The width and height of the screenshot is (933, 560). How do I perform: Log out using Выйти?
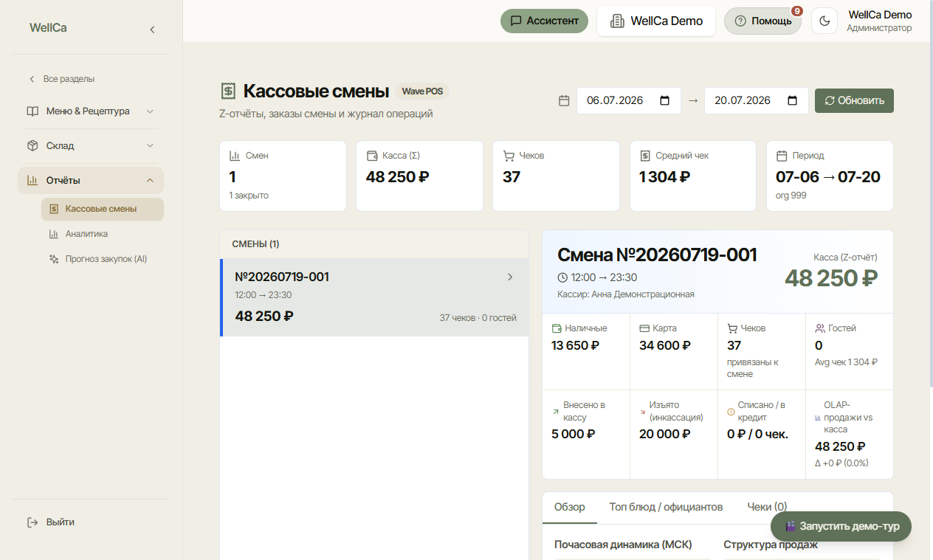51,522
